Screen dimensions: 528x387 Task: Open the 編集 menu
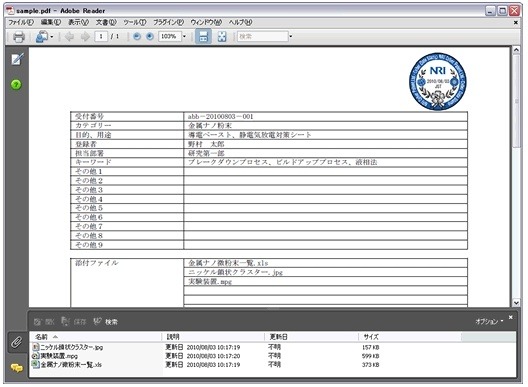51,22
